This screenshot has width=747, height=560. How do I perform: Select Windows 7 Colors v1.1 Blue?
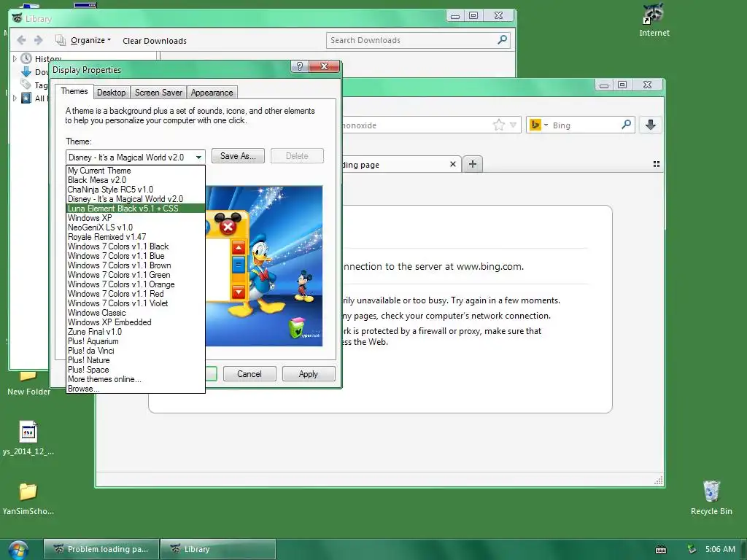point(135,256)
